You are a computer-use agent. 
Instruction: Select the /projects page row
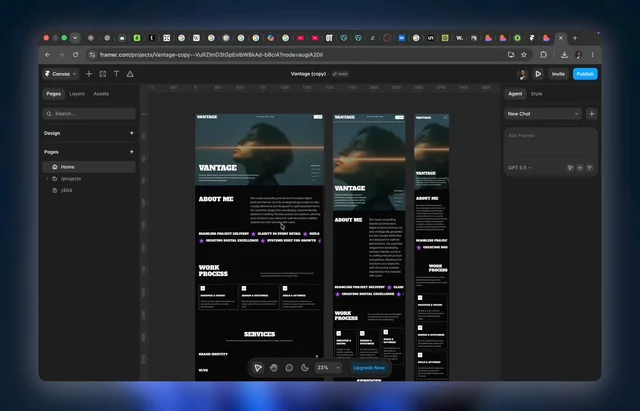click(x=89, y=179)
